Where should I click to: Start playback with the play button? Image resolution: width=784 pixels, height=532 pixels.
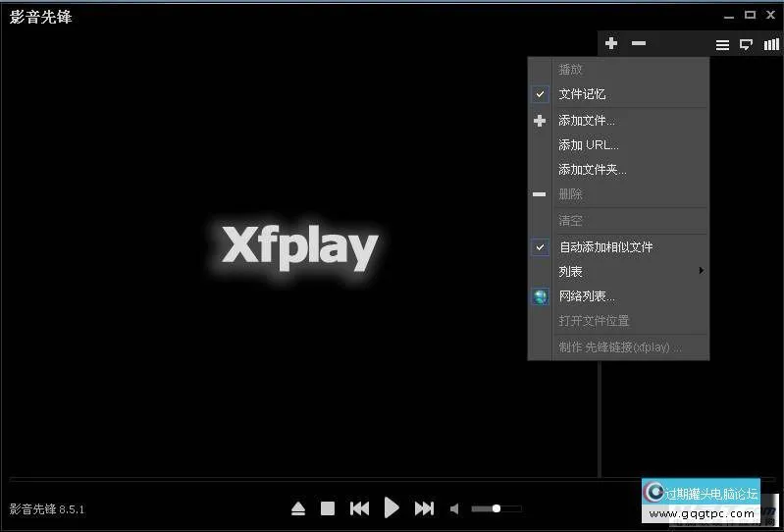(392, 508)
